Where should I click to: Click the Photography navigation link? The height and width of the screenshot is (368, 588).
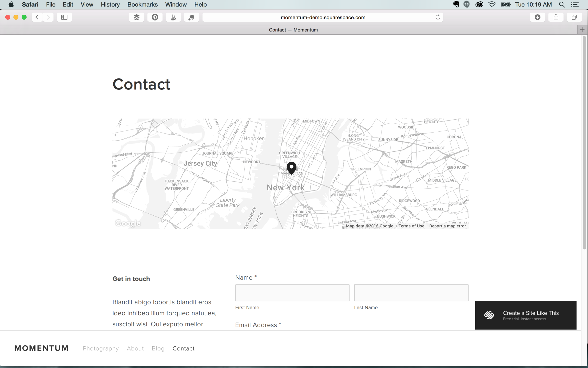pos(101,348)
